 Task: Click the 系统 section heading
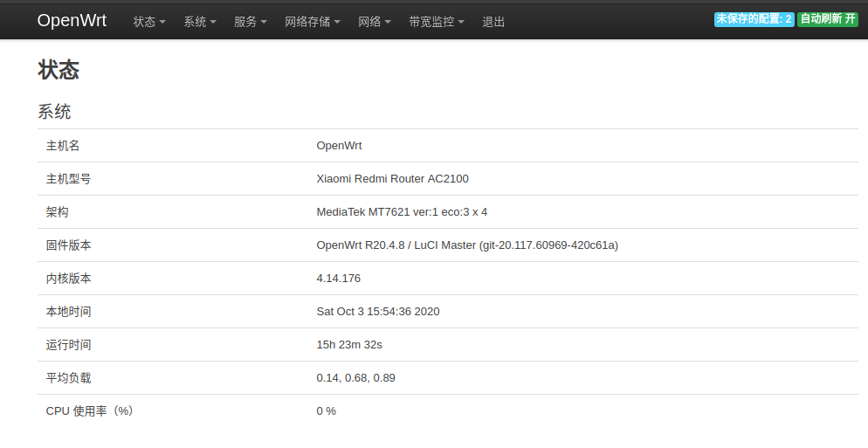click(54, 112)
